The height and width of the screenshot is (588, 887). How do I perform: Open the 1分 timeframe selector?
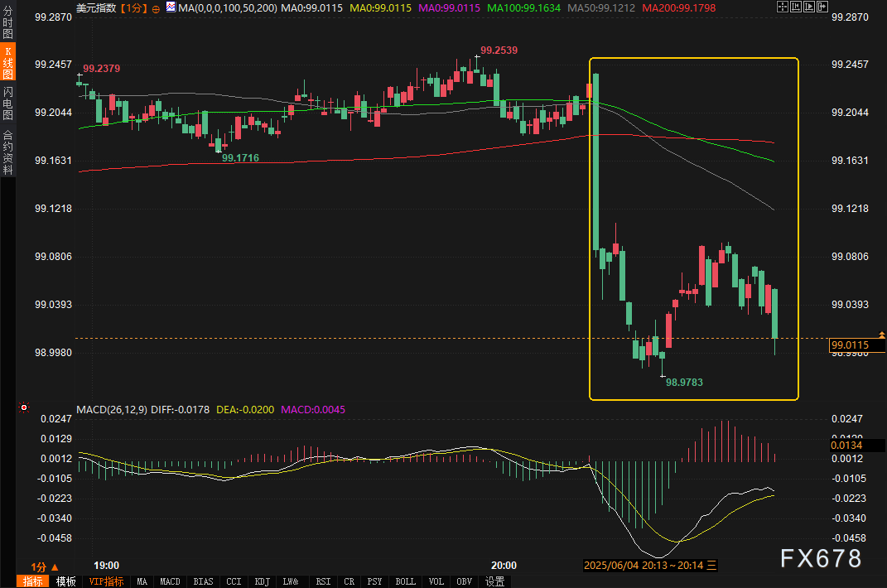click(x=45, y=566)
